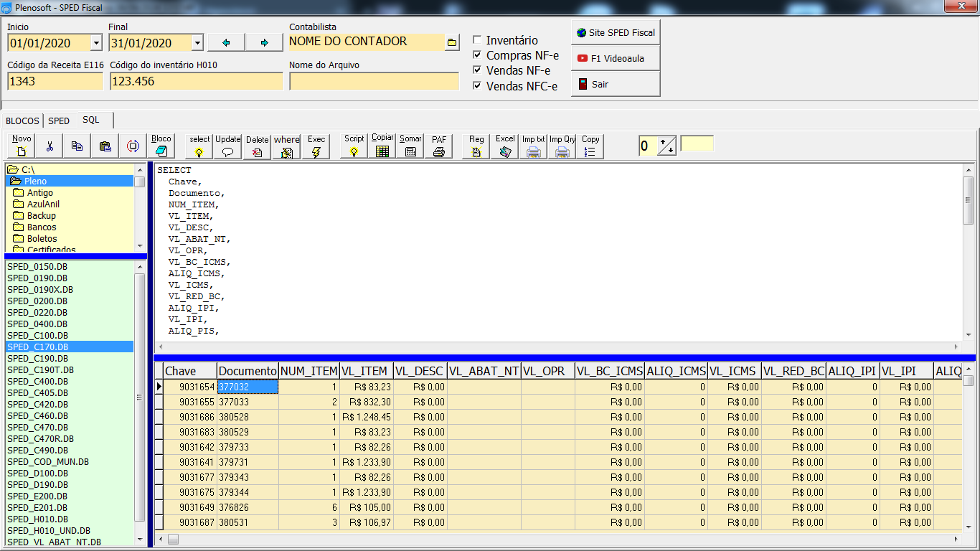Select the Antigo folder
The width and height of the screenshot is (980, 551).
(x=40, y=193)
